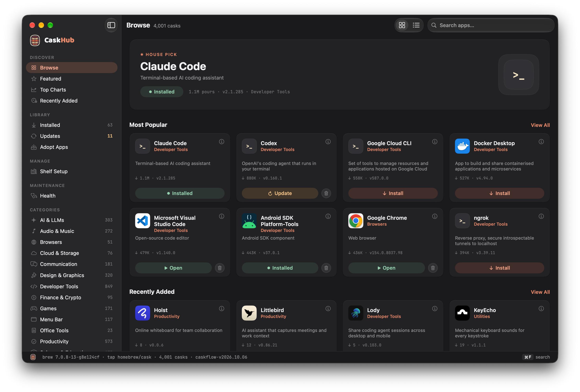Viewport: 580px width, 392px height.
Task: Open Updates with 11 pending
Action: click(x=72, y=136)
